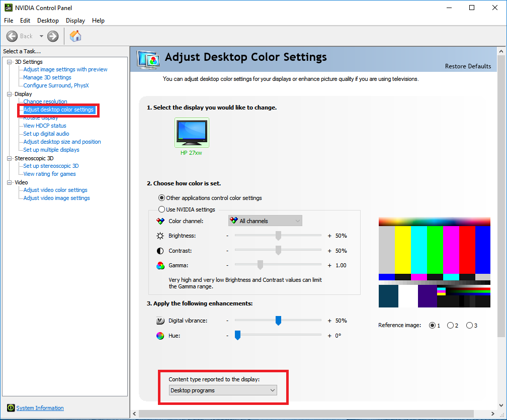The image size is (507, 420).
Task: Open Content type Desktop programs dropdown
Action: (x=223, y=390)
